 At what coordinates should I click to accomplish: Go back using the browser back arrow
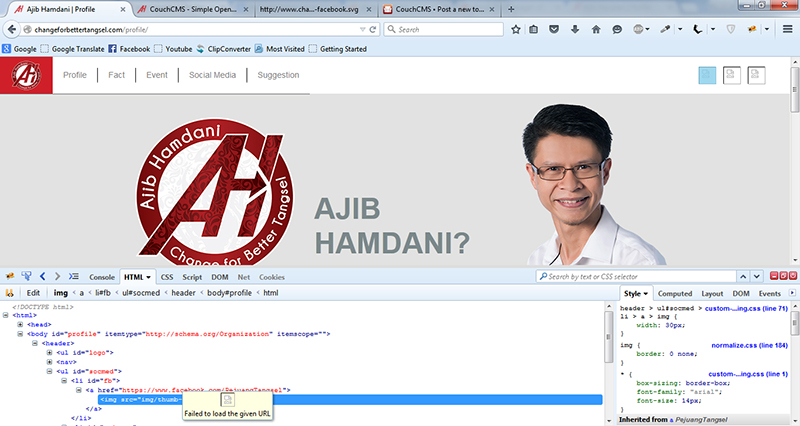[12, 30]
